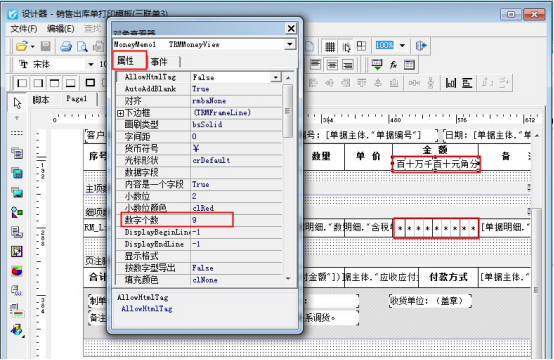The width and height of the screenshot is (554, 360).
Task: Toggle all borders frame button
Action: [90, 83]
